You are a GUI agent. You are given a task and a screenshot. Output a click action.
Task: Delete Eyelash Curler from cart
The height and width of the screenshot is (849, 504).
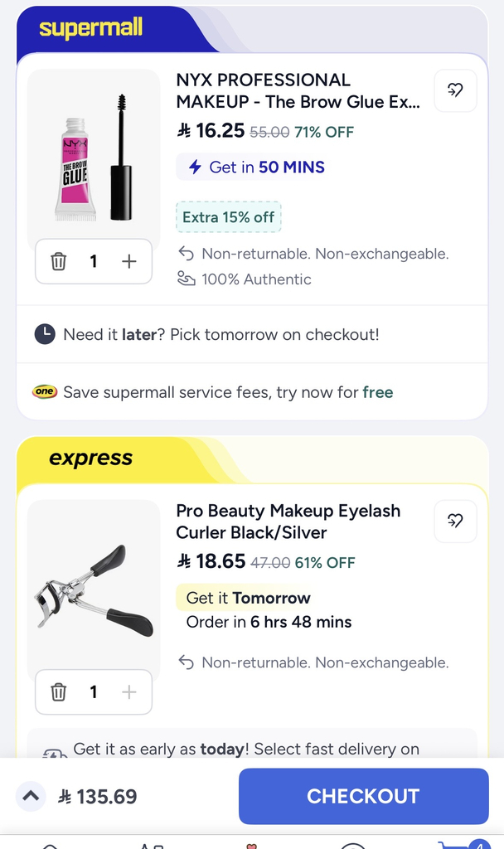tap(59, 692)
